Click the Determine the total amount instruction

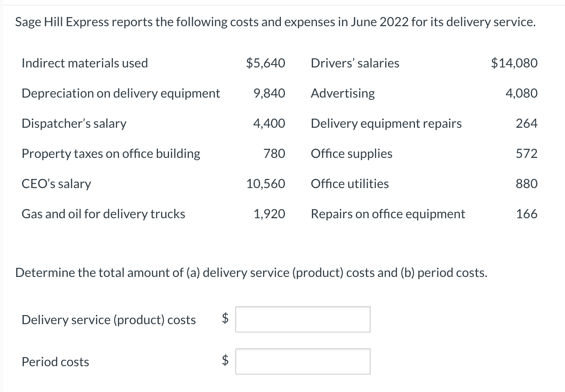click(x=251, y=273)
